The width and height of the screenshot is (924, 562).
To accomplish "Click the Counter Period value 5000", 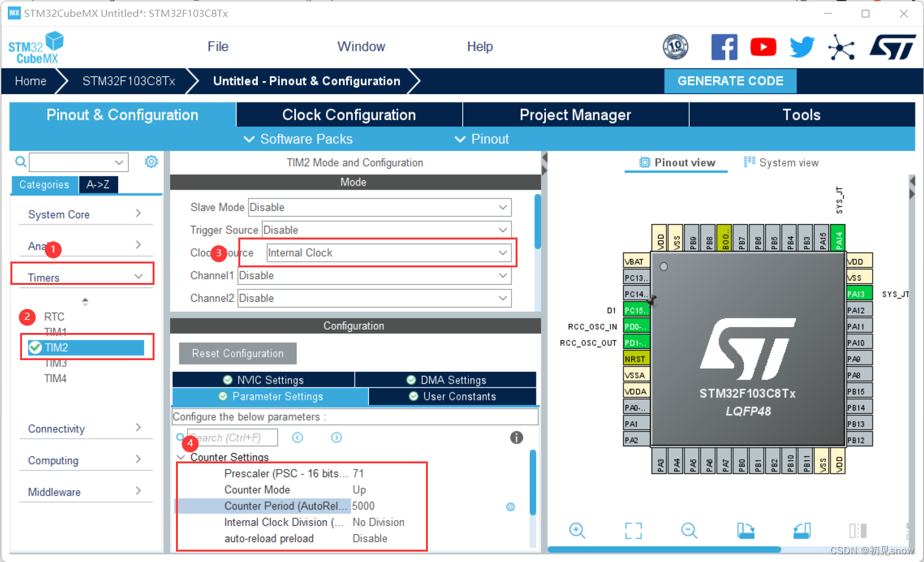I will coord(364,506).
